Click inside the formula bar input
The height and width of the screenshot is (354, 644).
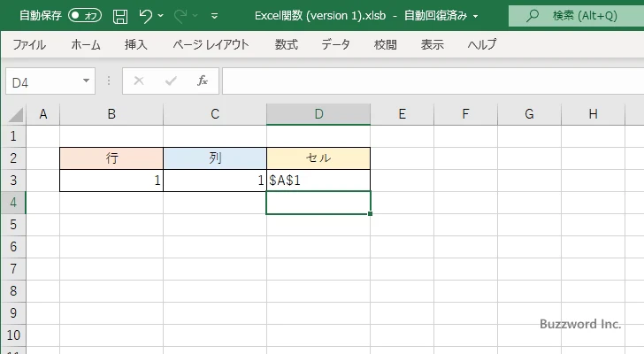click(x=433, y=81)
